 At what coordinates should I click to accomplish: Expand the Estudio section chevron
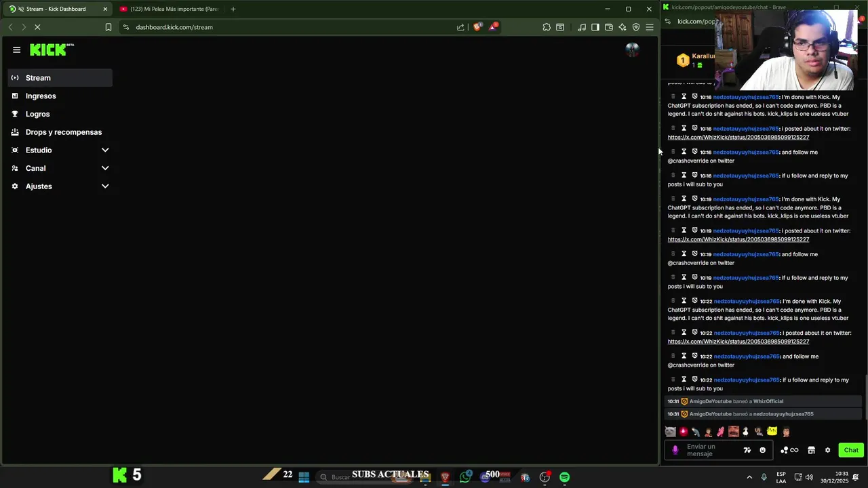(105, 150)
